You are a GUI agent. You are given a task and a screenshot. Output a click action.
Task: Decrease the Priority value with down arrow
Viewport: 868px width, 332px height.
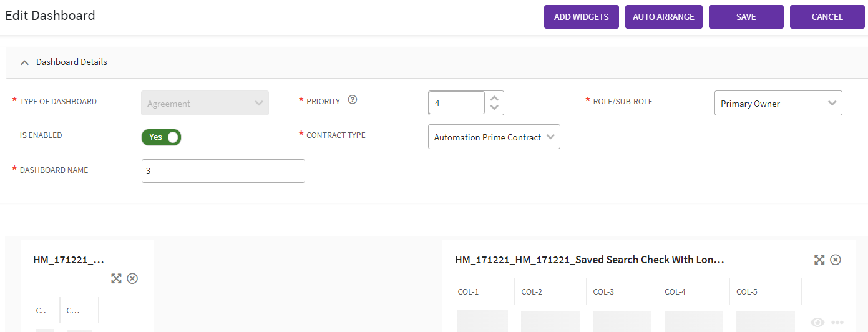(x=494, y=108)
